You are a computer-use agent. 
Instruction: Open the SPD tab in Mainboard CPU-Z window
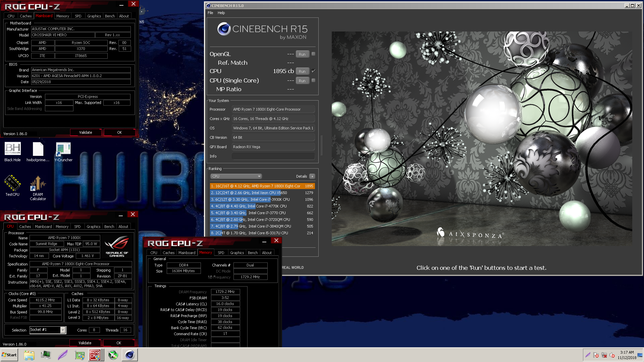(x=78, y=16)
